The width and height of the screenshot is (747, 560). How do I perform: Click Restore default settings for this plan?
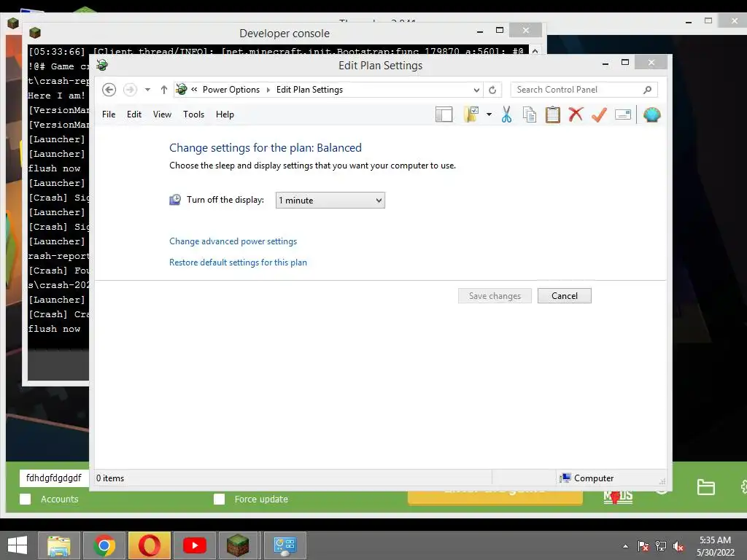pos(238,262)
